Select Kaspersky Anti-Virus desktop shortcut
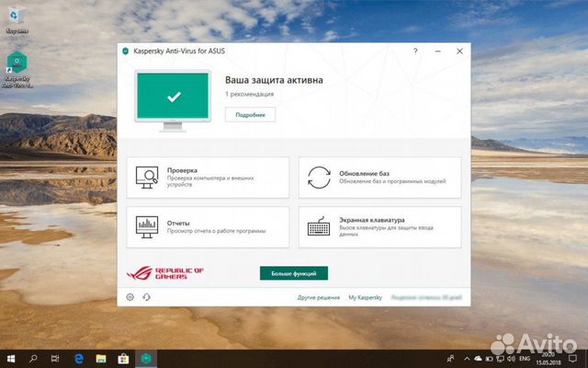588x368 pixels. pos(17,70)
